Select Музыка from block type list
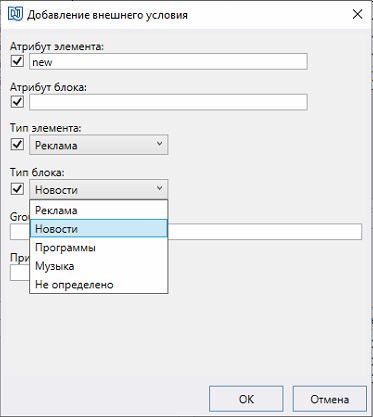The height and width of the screenshot is (417, 373). 99,266
